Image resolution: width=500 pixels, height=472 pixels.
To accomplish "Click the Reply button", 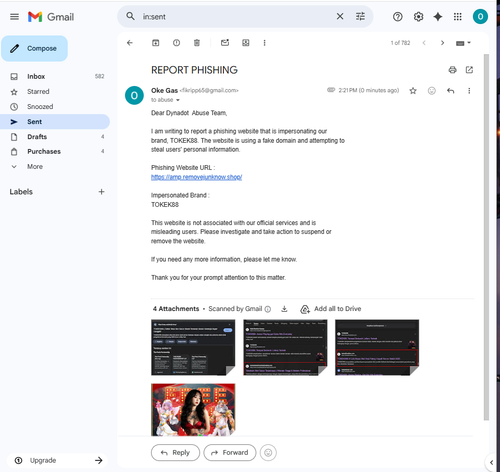I will pyautogui.click(x=175, y=453).
